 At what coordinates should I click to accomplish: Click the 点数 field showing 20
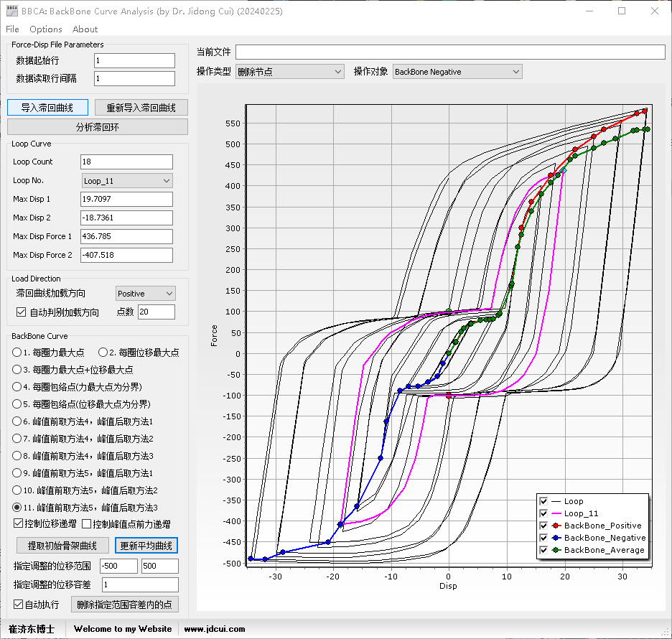click(x=157, y=312)
